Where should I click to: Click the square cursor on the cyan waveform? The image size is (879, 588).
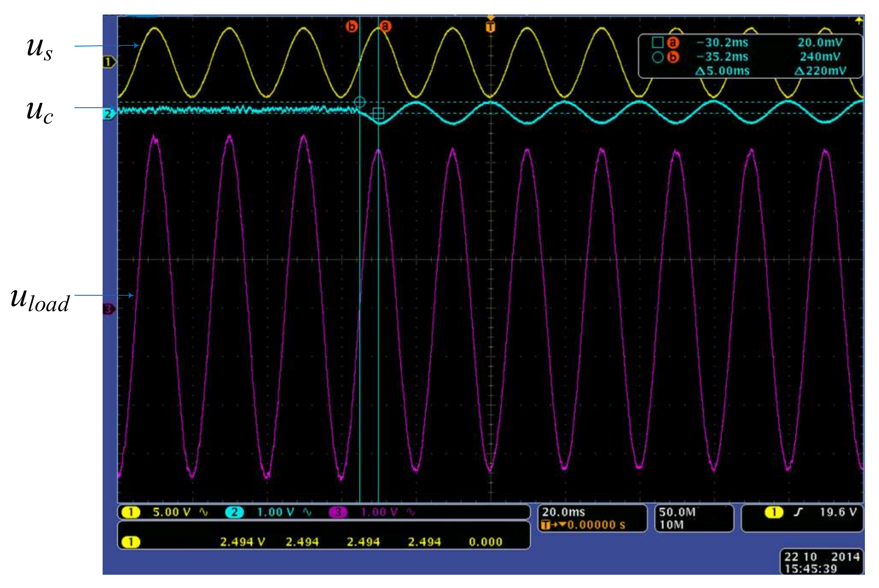click(x=378, y=113)
